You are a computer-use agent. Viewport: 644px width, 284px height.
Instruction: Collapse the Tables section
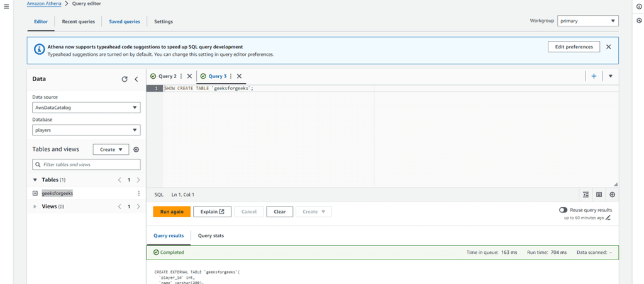tap(35, 180)
